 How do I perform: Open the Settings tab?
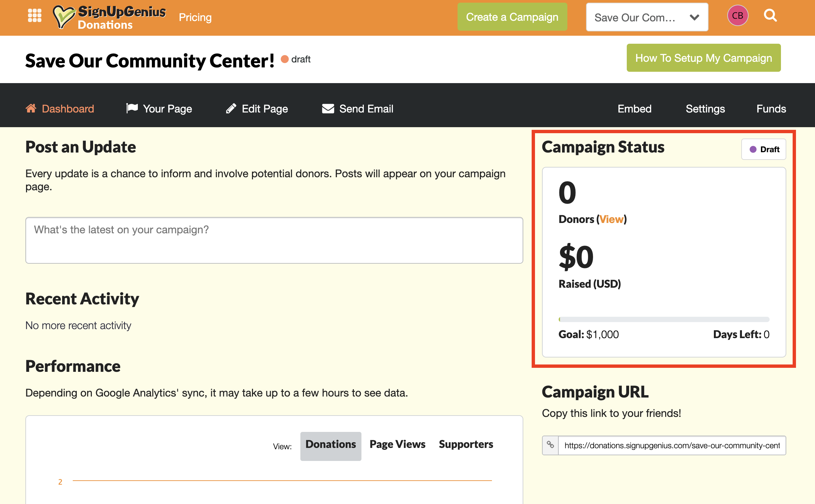pos(705,109)
